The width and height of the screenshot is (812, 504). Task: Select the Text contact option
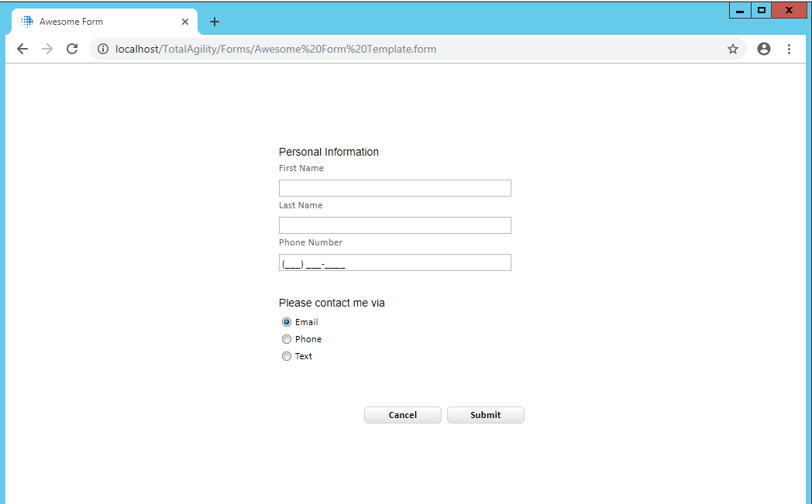(287, 355)
